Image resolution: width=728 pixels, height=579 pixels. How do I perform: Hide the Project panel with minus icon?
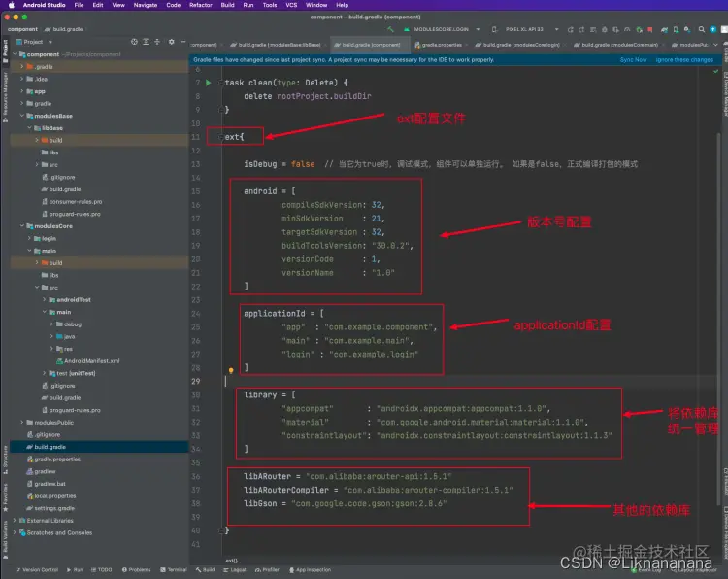(x=182, y=42)
